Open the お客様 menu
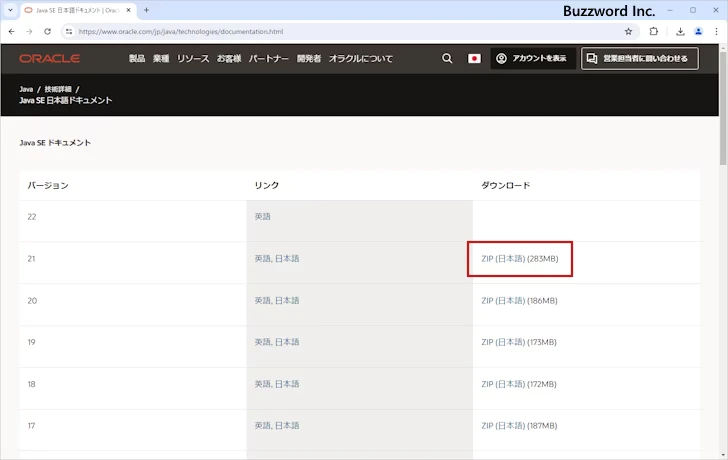Viewport: 728px width, 460px height. tap(229, 58)
